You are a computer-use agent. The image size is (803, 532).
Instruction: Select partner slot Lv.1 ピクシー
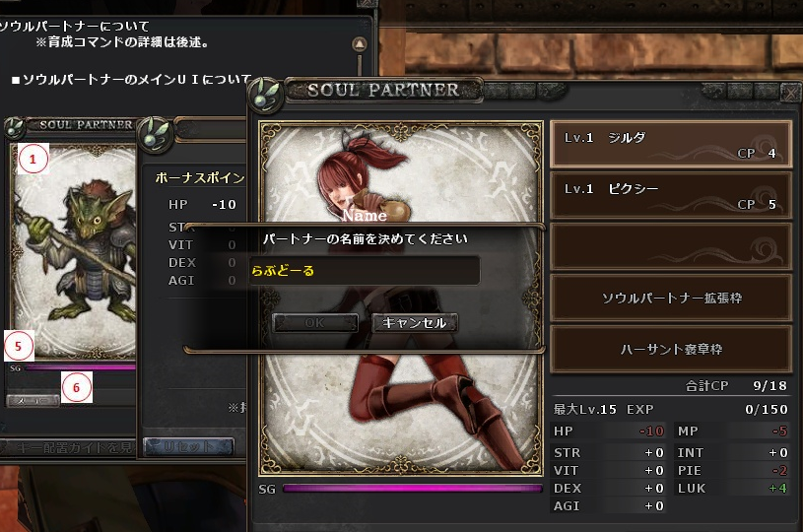pos(671,195)
